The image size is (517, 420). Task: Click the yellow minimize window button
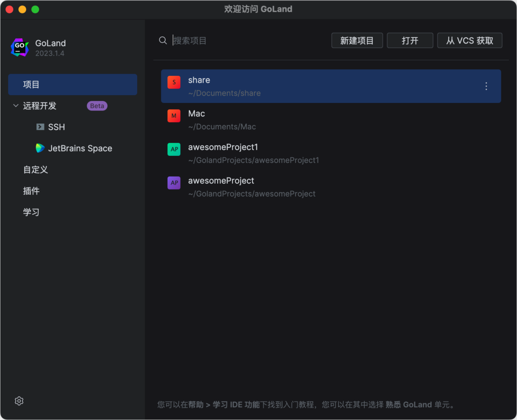point(22,9)
